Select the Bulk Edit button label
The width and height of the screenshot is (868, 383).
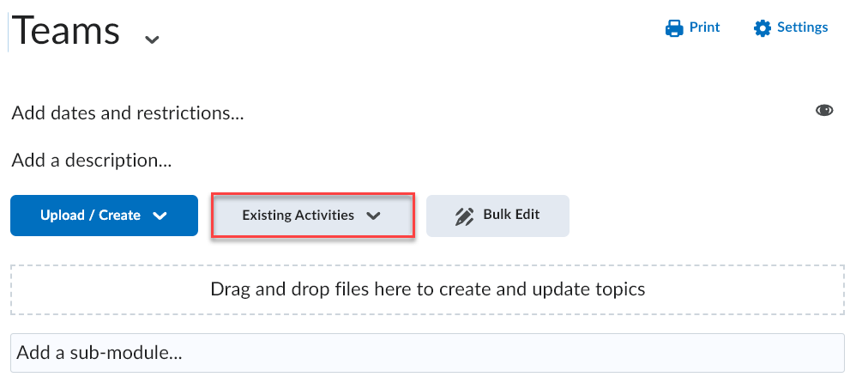coord(511,215)
